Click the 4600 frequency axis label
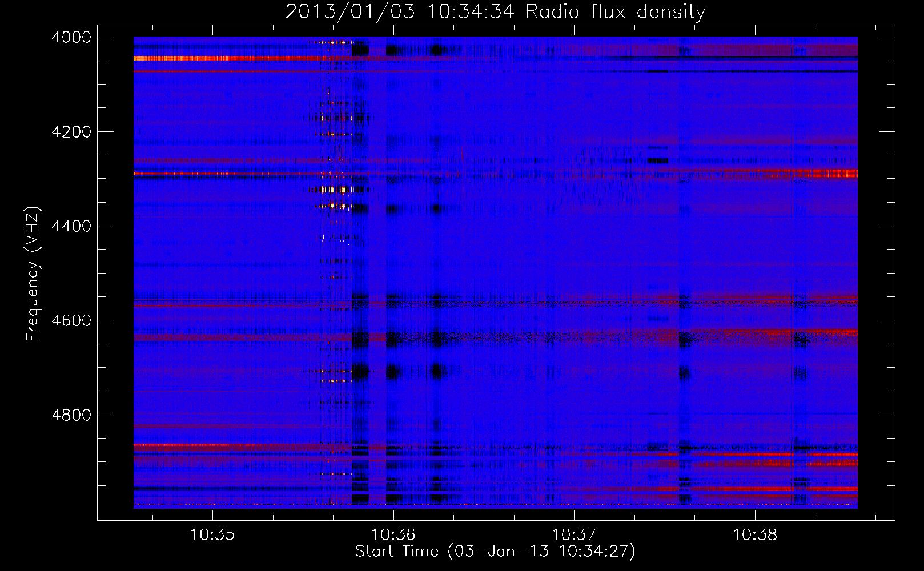 click(71, 320)
